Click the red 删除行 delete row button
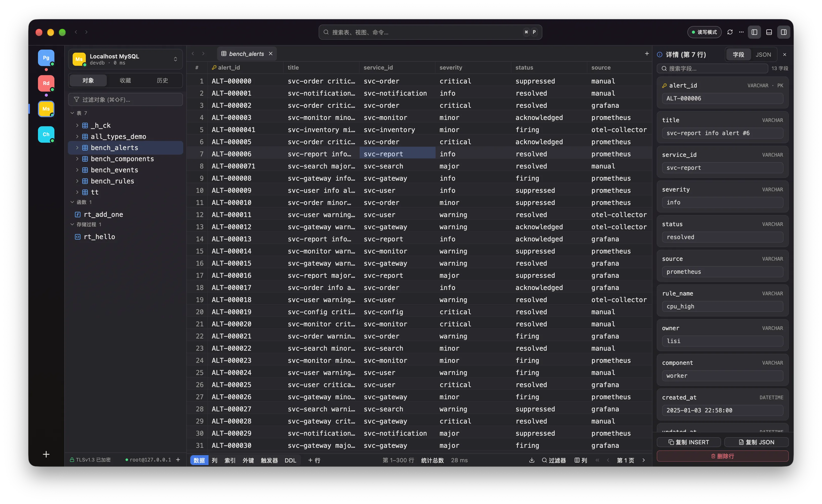Image resolution: width=822 pixels, height=504 pixels. 723,456
